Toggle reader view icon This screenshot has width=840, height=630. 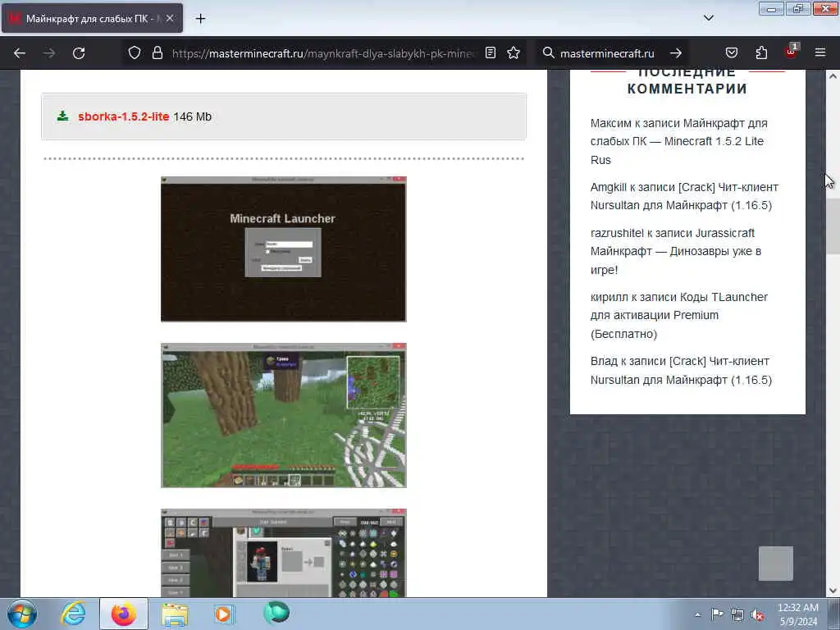(491, 53)
